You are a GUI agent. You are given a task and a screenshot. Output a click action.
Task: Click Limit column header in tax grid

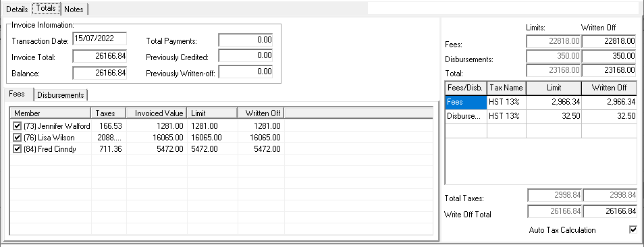[x=554, y=88]
